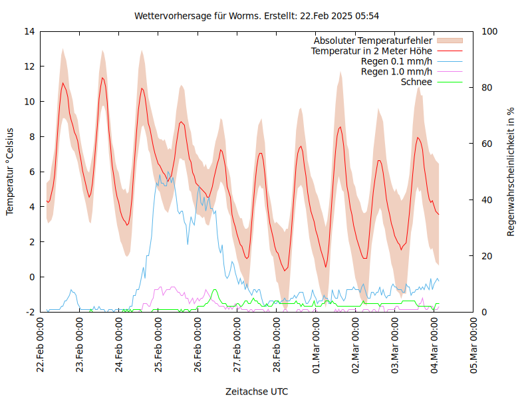532x399 pixels.
Task: Select the 'Regen 1.0 mm/h' legend entry
Action: [396, 72]
